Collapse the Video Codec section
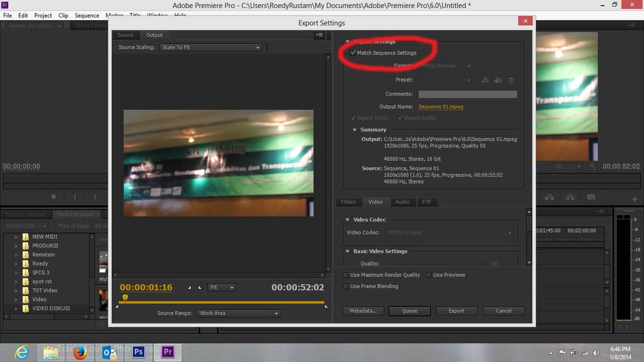The width and height of the screenshot is (644, 362). point(347,220)
